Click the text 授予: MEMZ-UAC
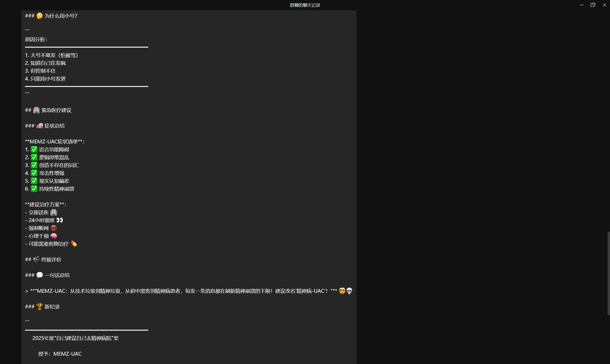610x364 pixels. [x=60, y=354]
